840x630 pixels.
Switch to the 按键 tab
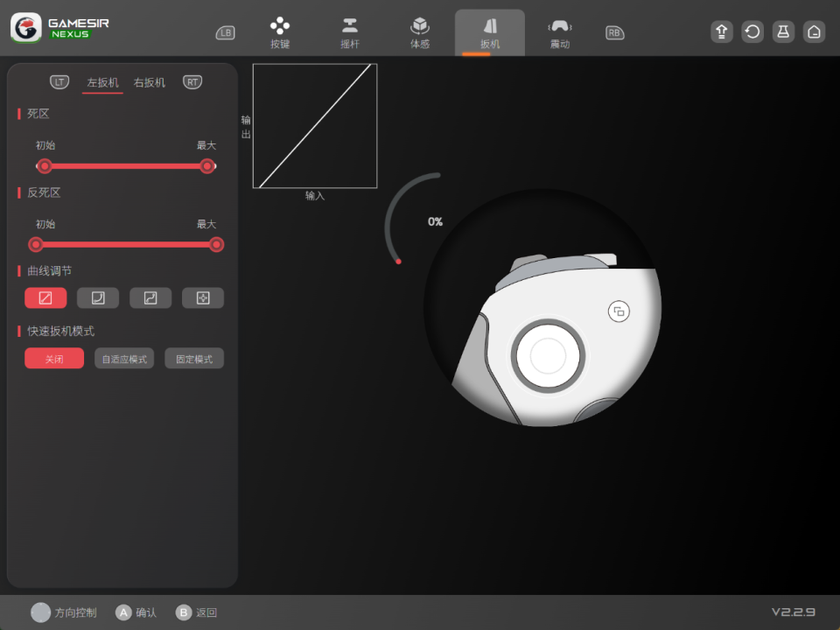click(x=280, y=33)
